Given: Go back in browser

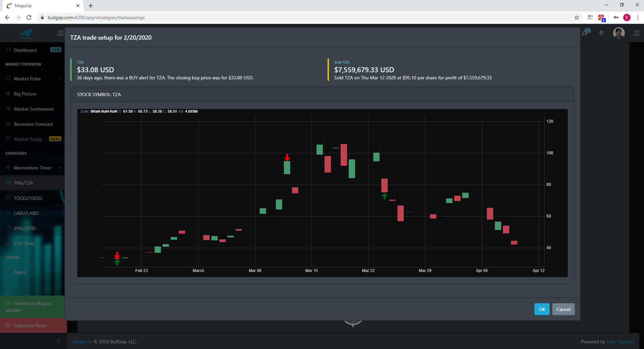Looking at the screenshot, I should tap(7, 17).
